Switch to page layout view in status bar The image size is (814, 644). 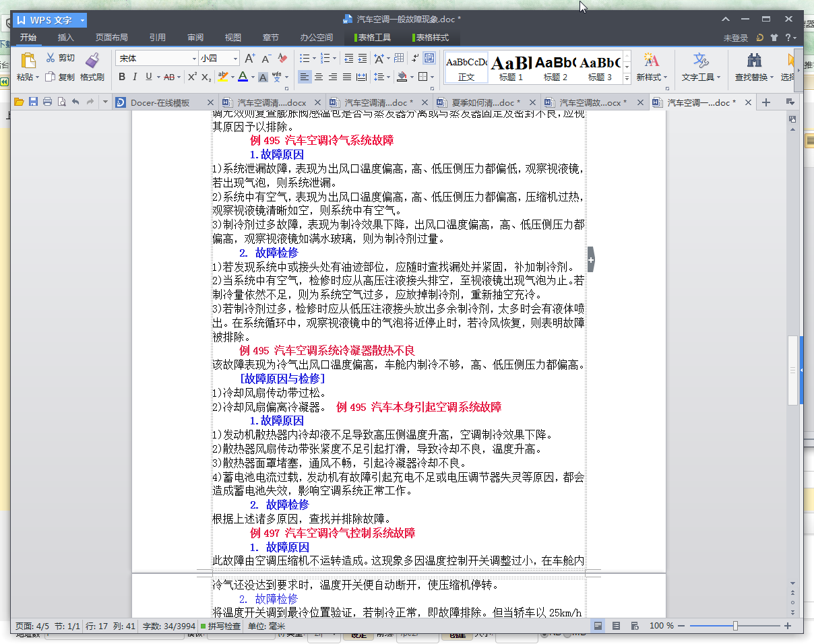pos(598,626)
